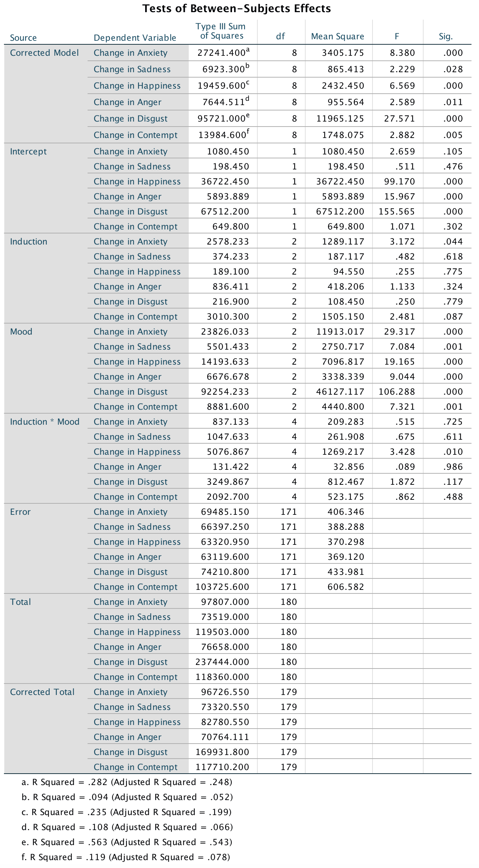
Task: Select the "Sig." column header
Action: pyautogui.click(x=446, y=36)
